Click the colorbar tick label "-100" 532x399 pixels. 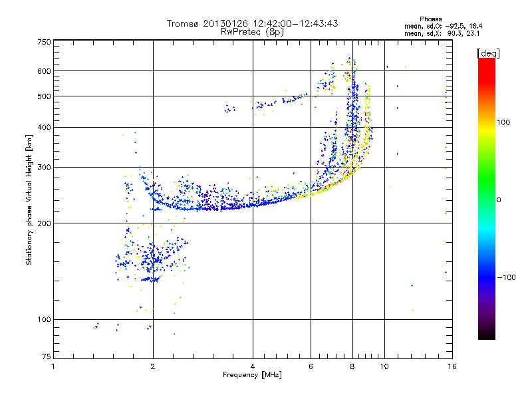[x=506, y=277]
